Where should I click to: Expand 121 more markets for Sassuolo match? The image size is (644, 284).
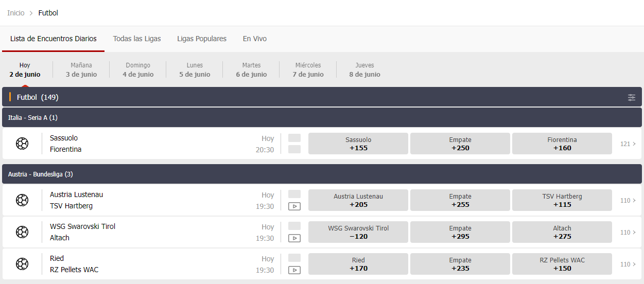tap(628, 144)
